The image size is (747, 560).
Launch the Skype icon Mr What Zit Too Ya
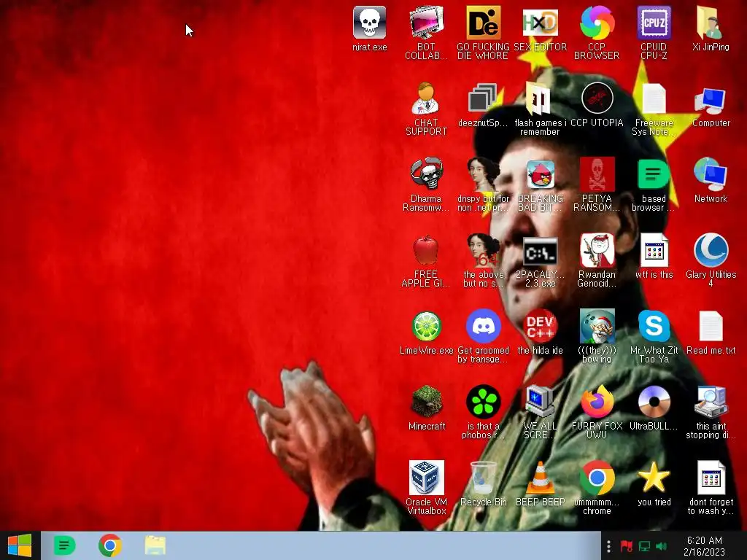click(654, 326)
